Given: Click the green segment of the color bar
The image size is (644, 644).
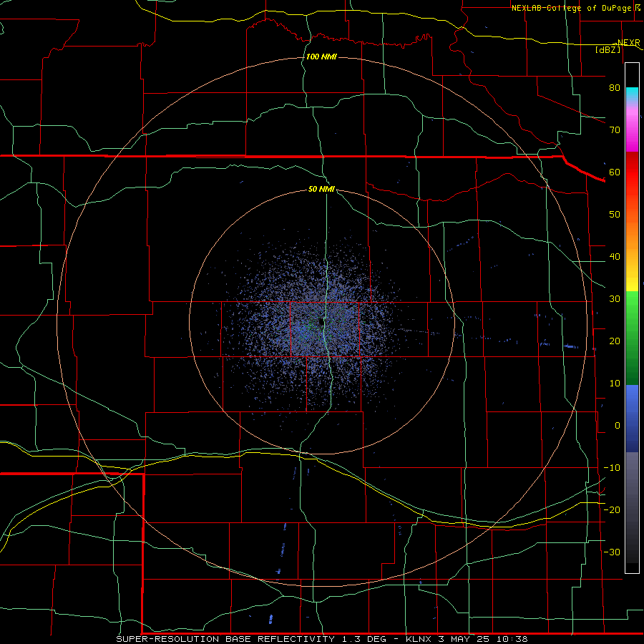Looking at the screenshot, I should 632,338.
